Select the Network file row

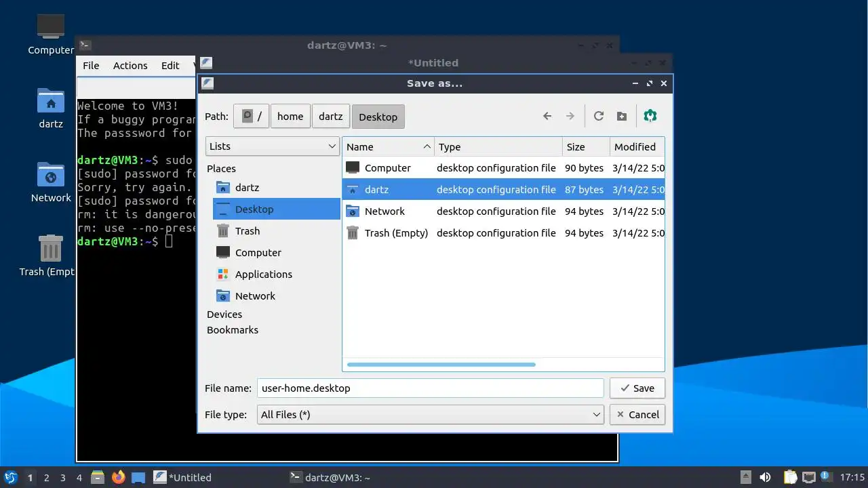pyautogui.click(x=504, y=211)
